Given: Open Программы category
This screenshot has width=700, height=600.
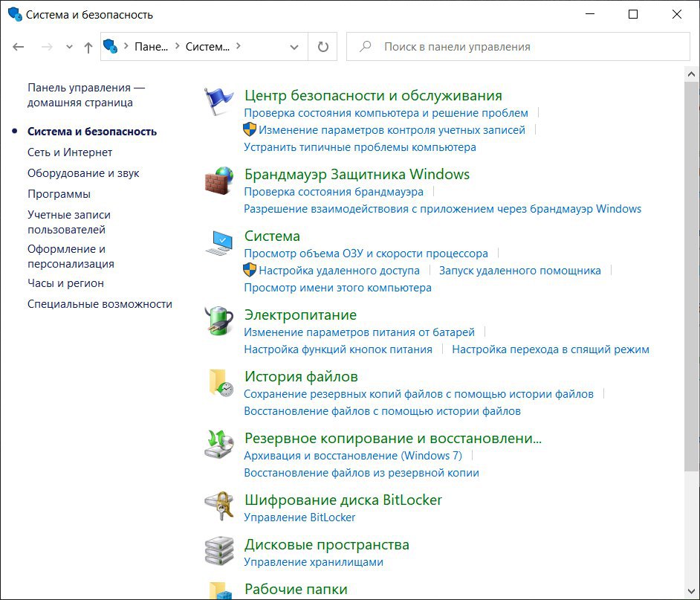Looking at the screenshot, I should pyautogui.click(x=59, y=194).
